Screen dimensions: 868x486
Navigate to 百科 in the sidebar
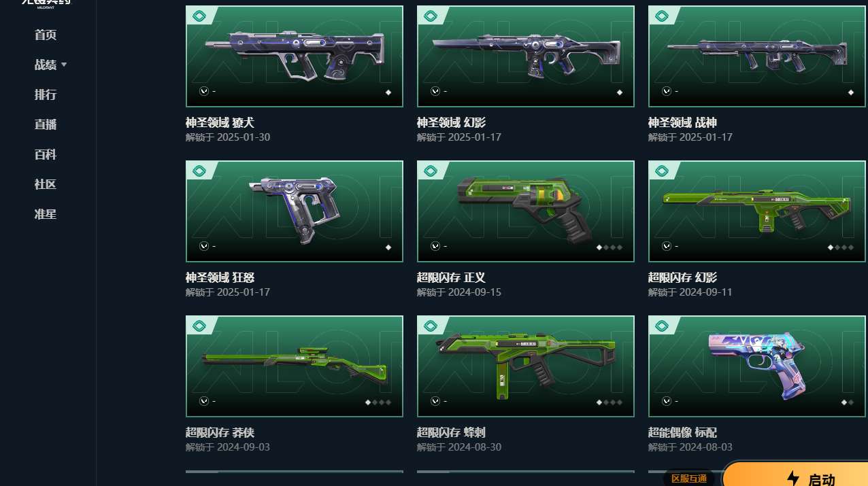coord(46,154)
